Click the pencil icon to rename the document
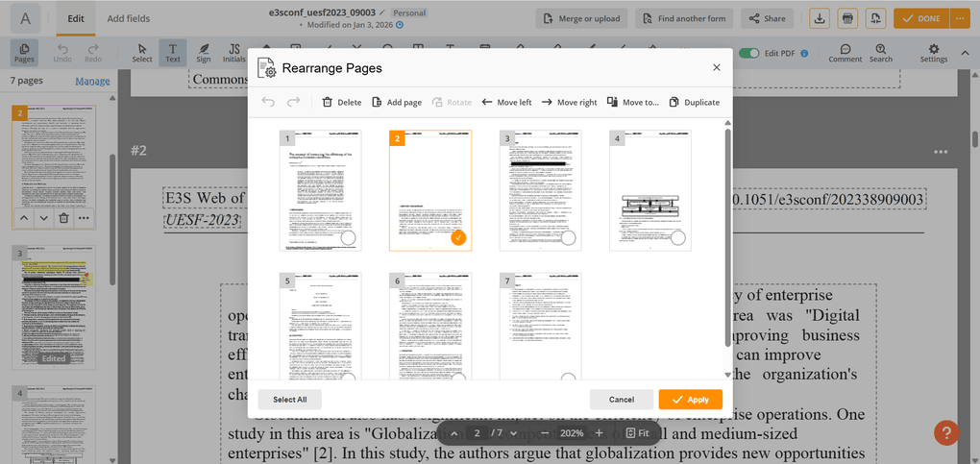 click(x=381, y=12)
